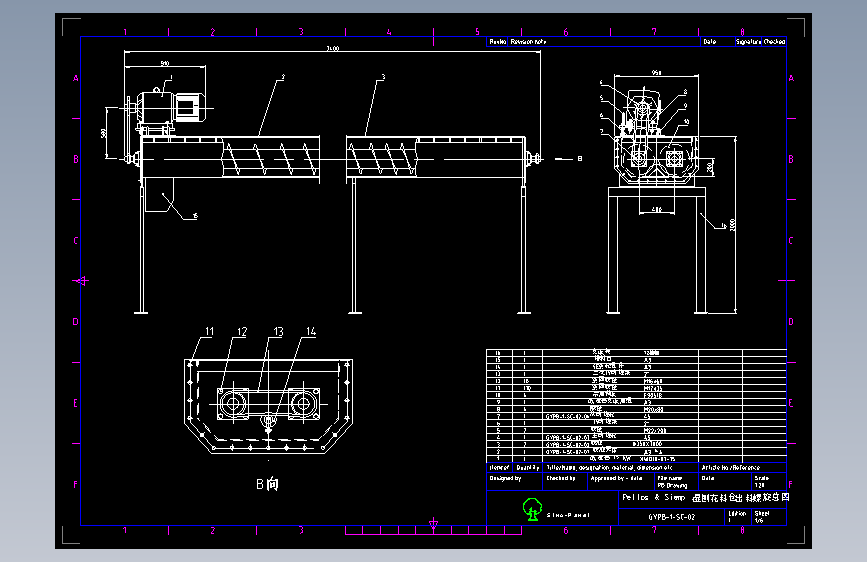Click the 416 dimension in end view
867x562 pixels.
click(x=656, y=210)
